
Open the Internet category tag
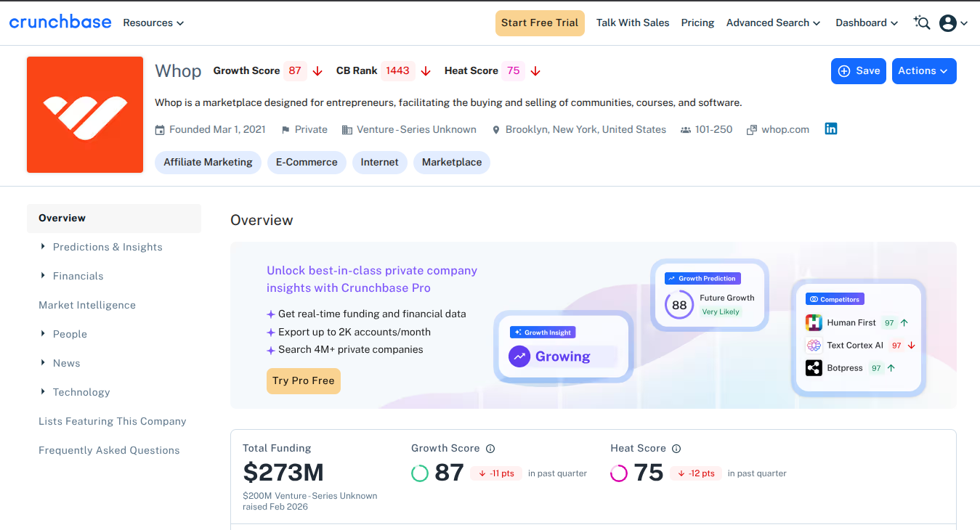click(380, 163)
